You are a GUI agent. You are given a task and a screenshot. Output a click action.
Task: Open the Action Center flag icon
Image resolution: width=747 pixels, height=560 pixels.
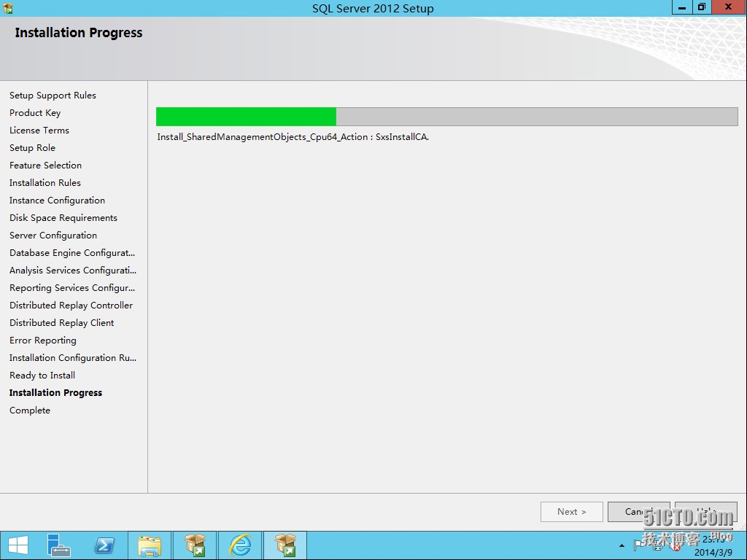coord(639,544)
